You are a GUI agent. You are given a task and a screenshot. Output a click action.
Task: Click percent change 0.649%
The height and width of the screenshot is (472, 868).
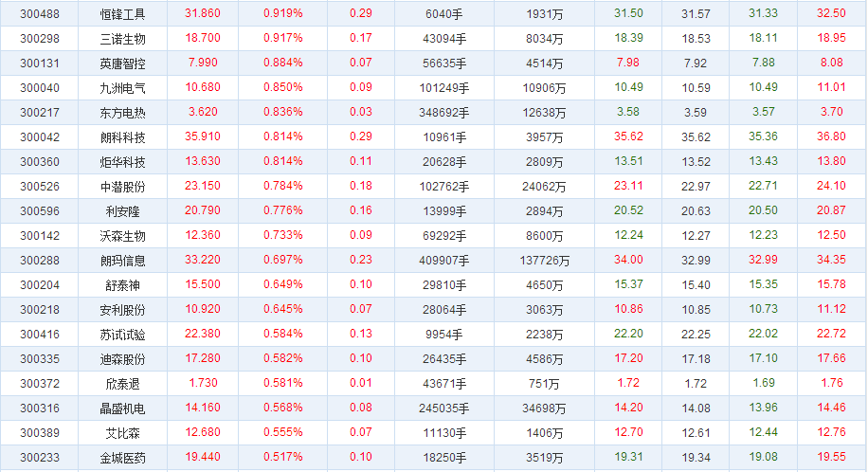[283, 284]
